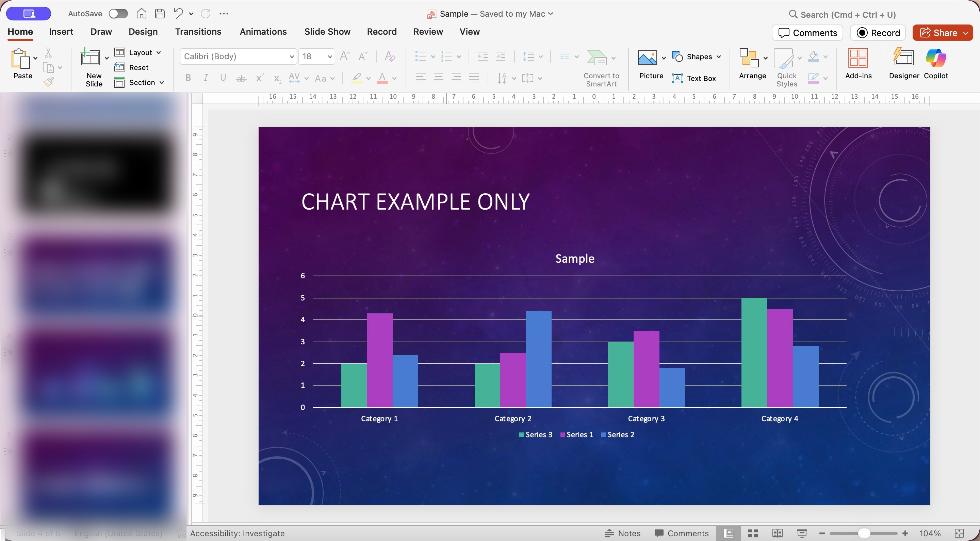This screenshot has height=541, width=980.
Task: Switch to the Transitions tab
Action: [198, 32]
